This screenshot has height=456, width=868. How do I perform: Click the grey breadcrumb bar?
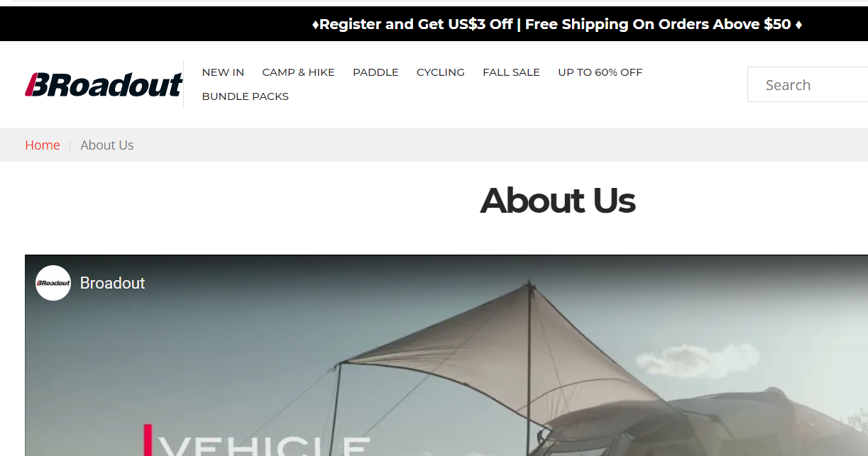coord(434,145)
